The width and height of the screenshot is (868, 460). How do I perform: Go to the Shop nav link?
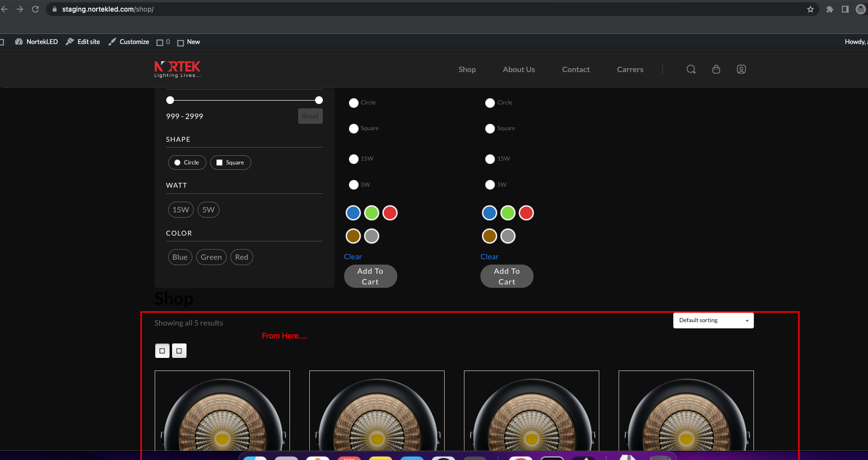coord(467,69)
